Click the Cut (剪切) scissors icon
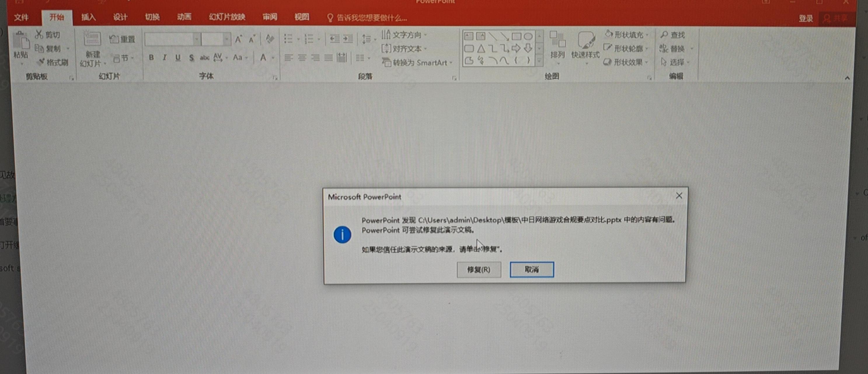This screenshot has height=374, width=868. 39,34
